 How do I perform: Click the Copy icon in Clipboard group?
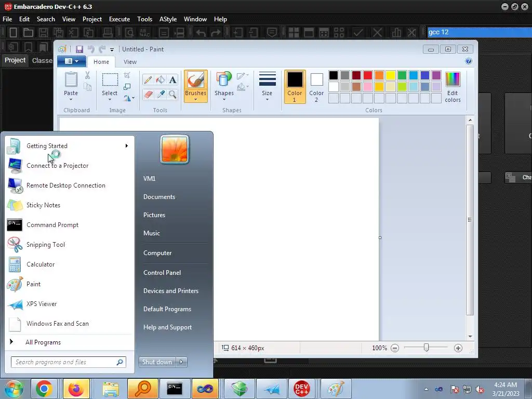click(87, 87)
